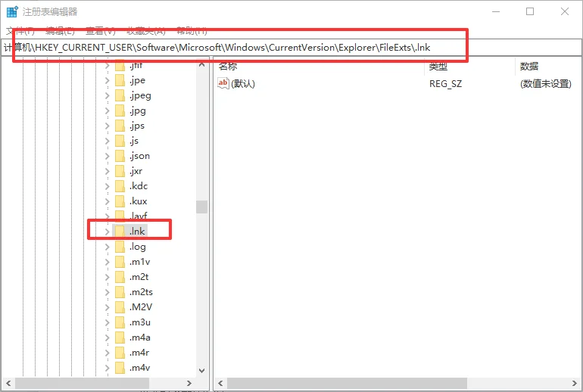
Task: Select the folder icon for .js
Action: 120,141
